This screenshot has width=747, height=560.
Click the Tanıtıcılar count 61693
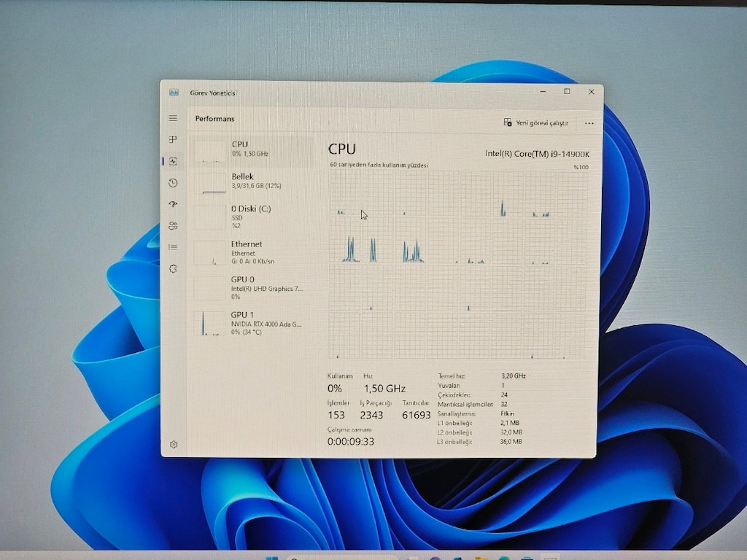point(416,415)
